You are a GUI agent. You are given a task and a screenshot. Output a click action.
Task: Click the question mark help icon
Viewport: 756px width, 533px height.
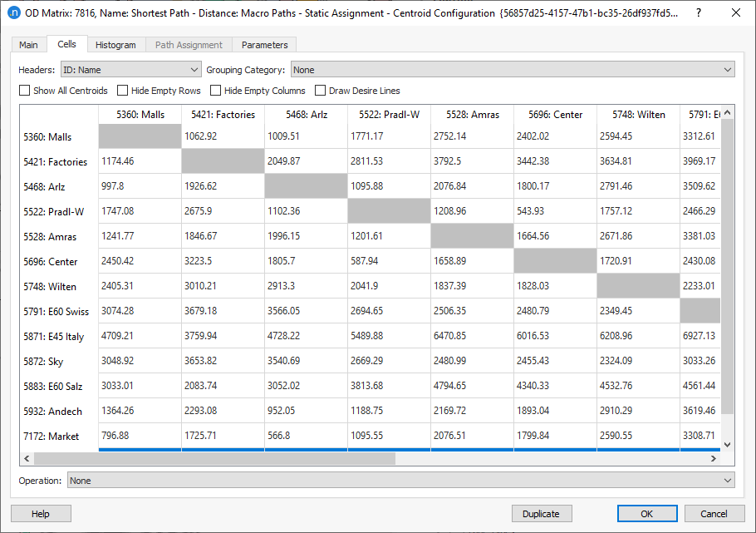pyautogui.click(x=698, y=13)
